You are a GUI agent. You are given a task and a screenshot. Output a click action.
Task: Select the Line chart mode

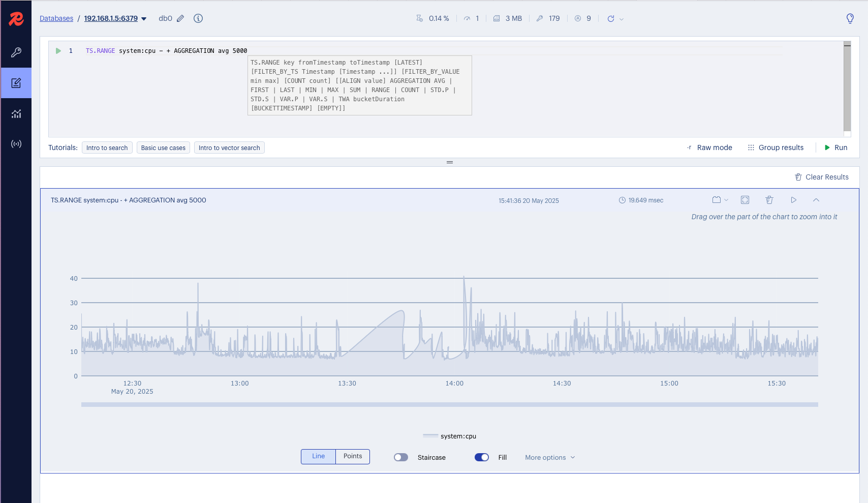pyautogui.click(x=318, y=456)
